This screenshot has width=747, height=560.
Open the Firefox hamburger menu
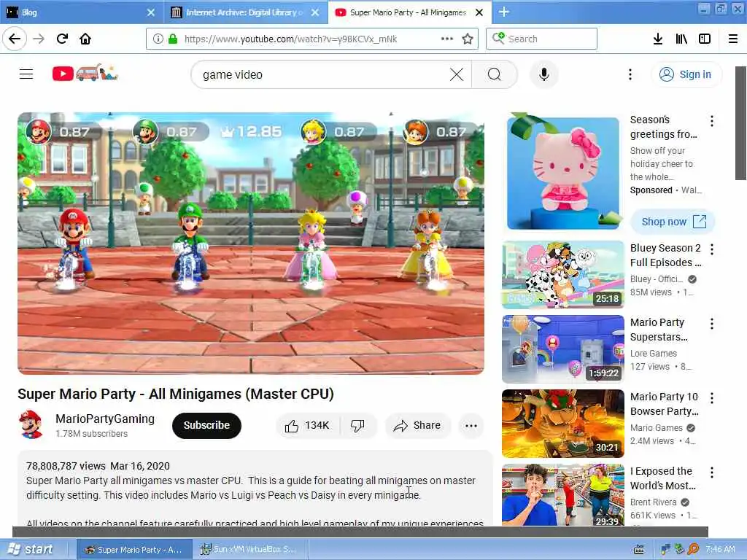click(733, 39)
